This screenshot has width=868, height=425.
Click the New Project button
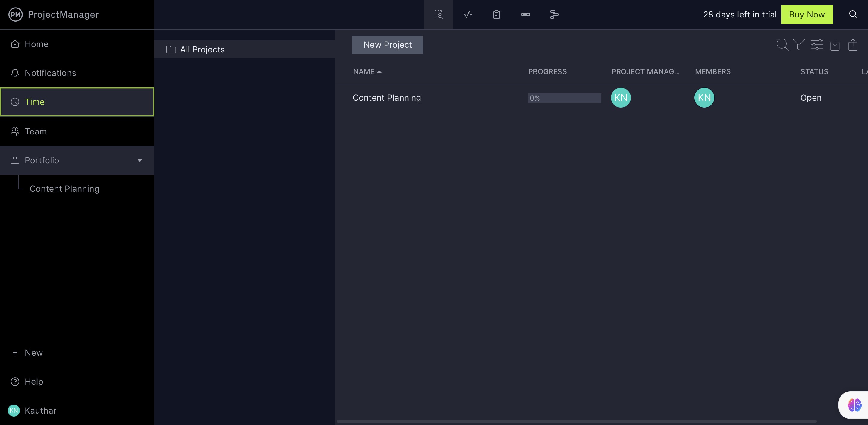tap(388, 45)
